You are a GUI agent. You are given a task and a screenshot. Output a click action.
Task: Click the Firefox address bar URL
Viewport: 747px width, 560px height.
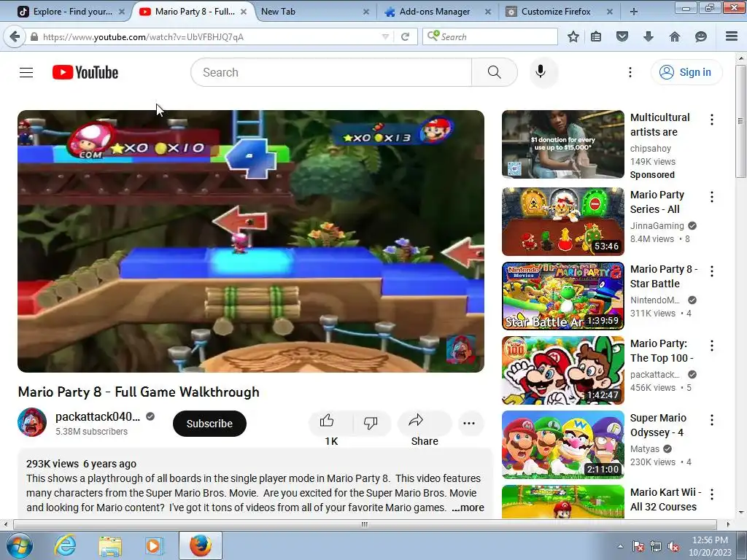205,36
